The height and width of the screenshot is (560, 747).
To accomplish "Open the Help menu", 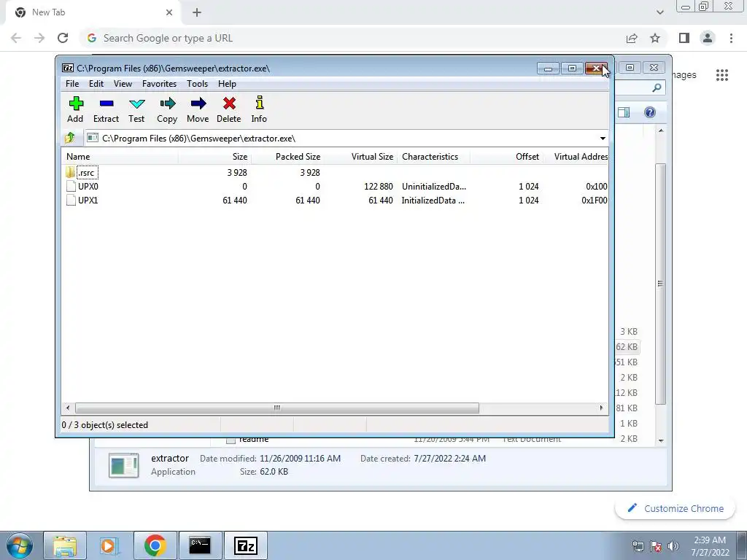I will (228, 84).
